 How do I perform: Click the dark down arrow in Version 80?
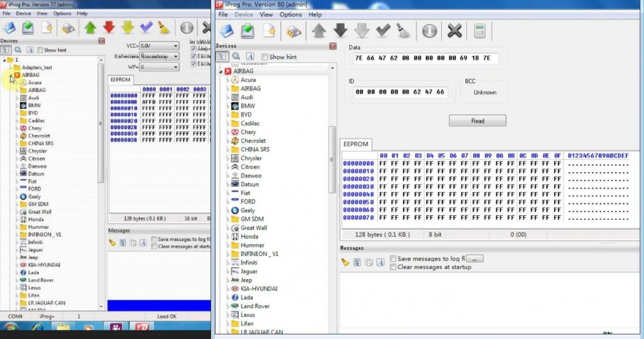[x=341, y=31]
